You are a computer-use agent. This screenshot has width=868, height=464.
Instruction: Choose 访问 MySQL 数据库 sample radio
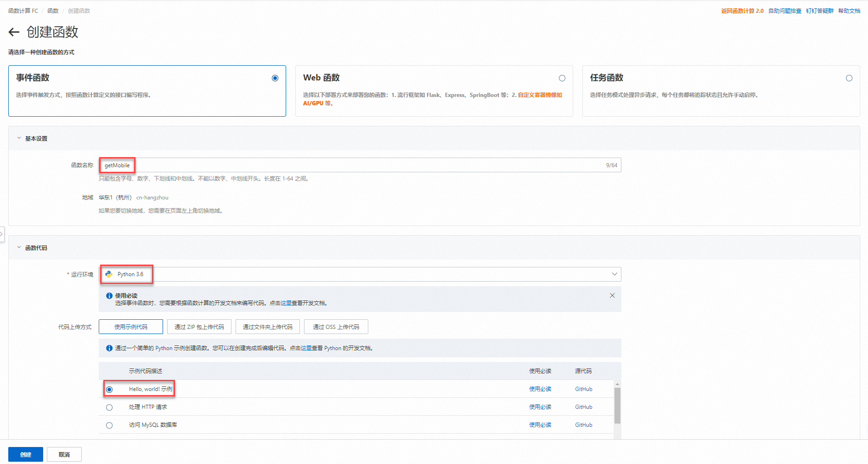(x=109, y=425)
